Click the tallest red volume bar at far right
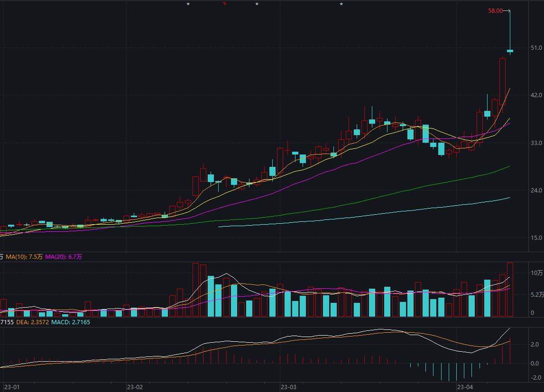Viewport: 544px width, 392px height. 510,290
